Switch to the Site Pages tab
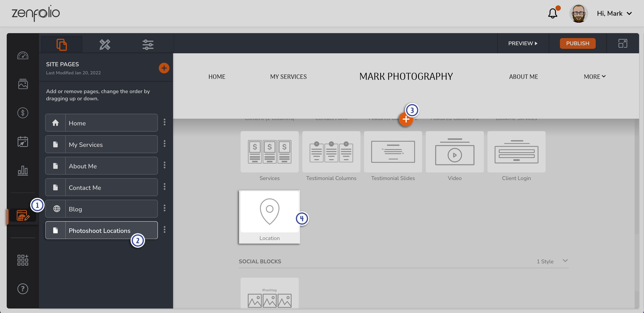The width and height of the screenshot is (644, 313). click(62, 44)
